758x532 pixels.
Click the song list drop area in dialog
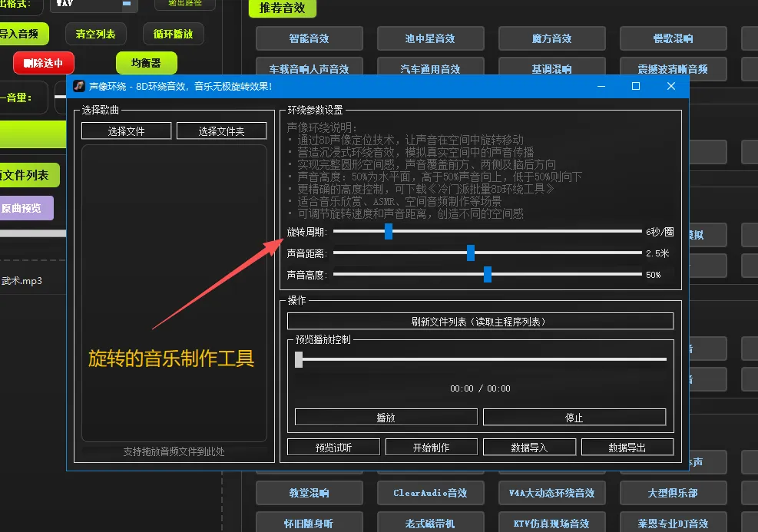[174, 292]
